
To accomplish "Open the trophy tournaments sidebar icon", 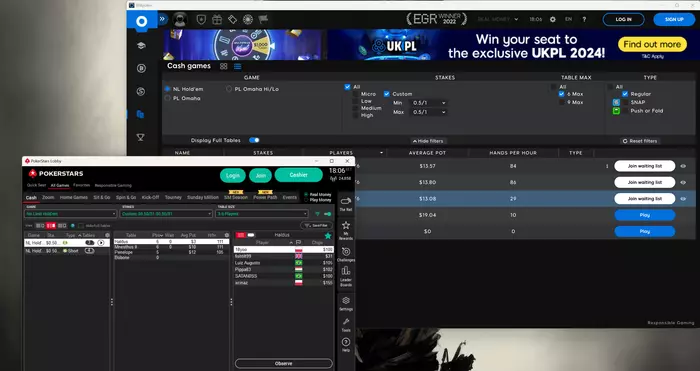I will [141, 138].
